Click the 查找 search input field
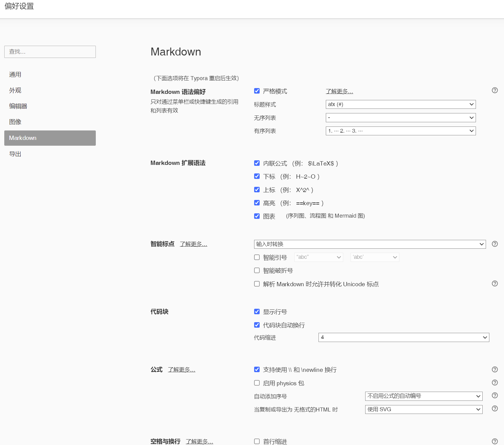This screenshot has width=504, height=445. pos(50,52)
